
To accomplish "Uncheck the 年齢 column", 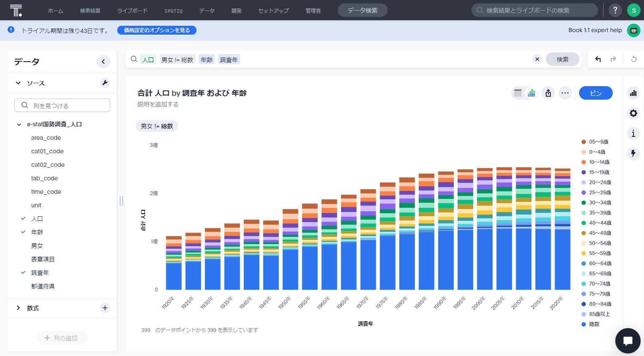I will 23,232.
